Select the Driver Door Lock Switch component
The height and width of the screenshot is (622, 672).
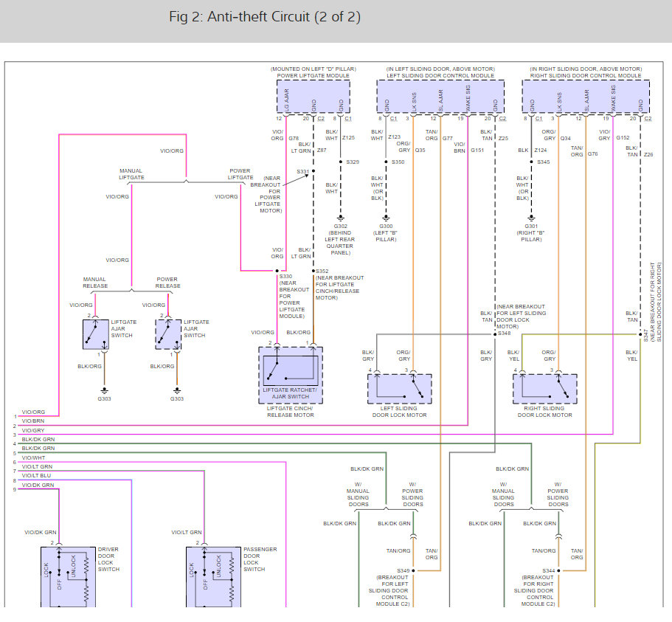pos(68,576)
